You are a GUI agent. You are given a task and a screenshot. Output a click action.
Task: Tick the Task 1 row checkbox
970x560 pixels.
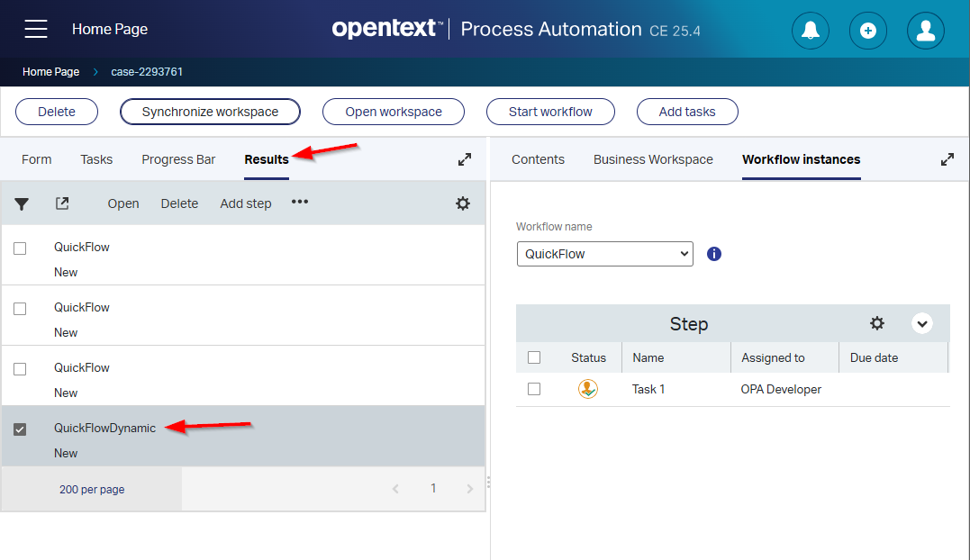click(x=534, y=389)
